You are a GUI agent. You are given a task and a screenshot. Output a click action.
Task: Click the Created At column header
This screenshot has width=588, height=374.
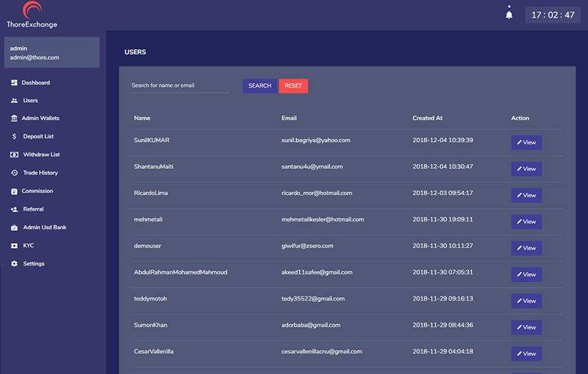click(428, 118)
